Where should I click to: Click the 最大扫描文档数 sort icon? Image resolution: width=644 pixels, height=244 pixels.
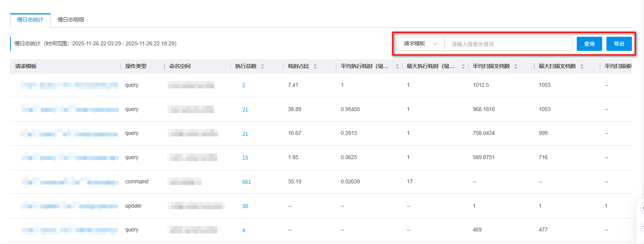coord(582,66)
